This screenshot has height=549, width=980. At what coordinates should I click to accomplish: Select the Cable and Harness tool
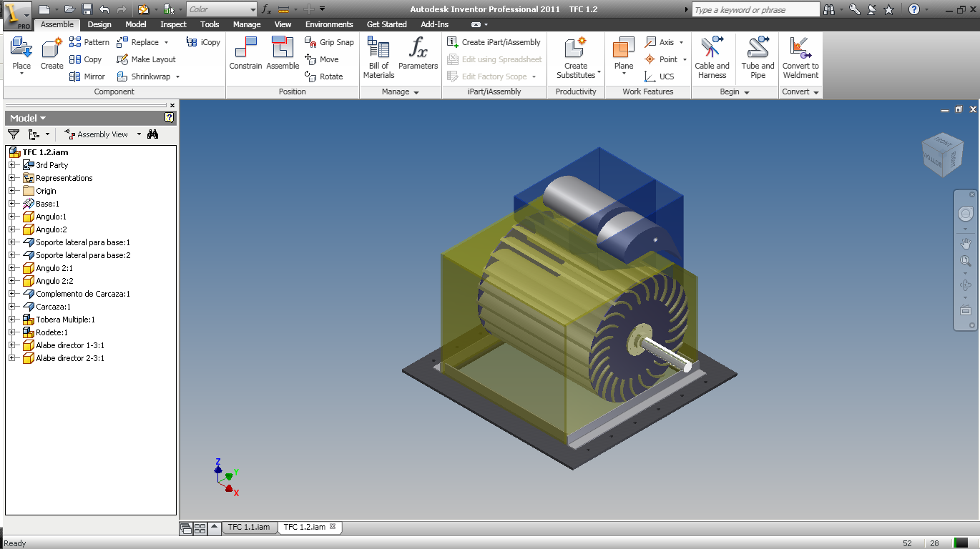click(x=712, y=57)
